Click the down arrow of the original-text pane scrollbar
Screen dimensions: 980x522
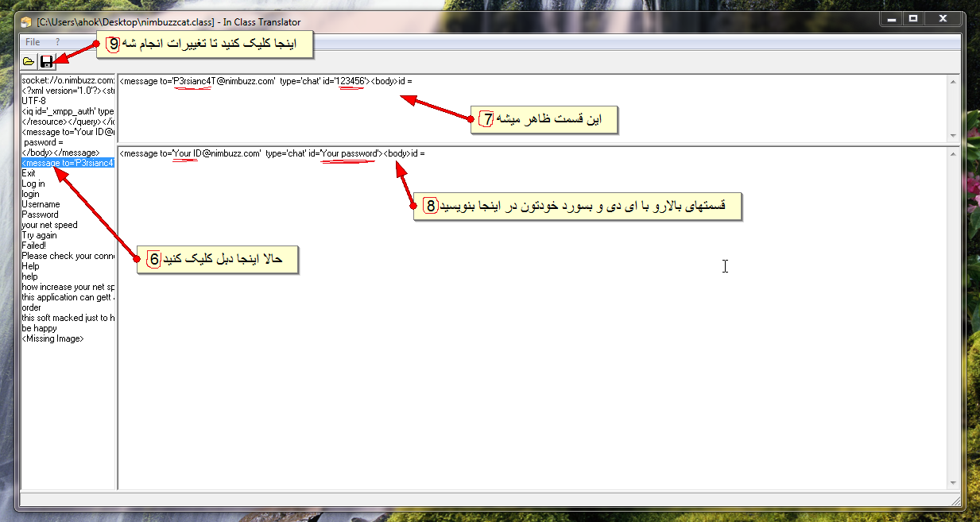pyautogui.click(x=954, y=135)
